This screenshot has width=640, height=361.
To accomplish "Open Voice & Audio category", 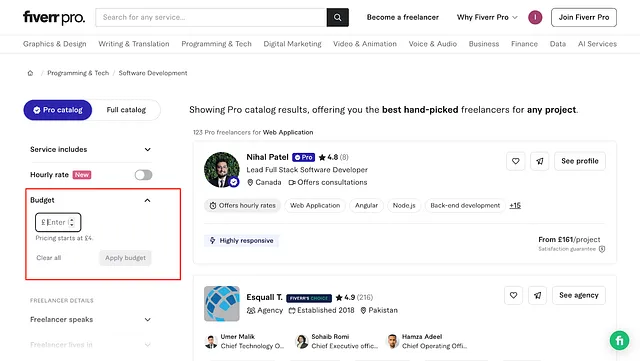I will (x=433, y=44).
